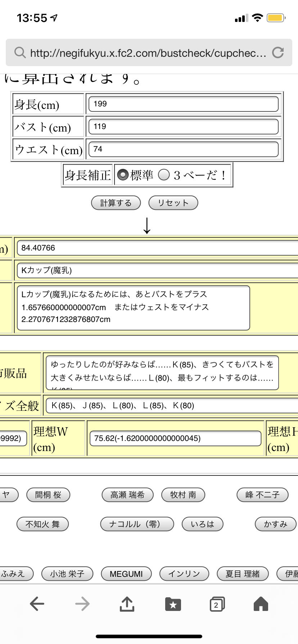
Task: Load preset 小池 栄子
Action: [67, 574]
